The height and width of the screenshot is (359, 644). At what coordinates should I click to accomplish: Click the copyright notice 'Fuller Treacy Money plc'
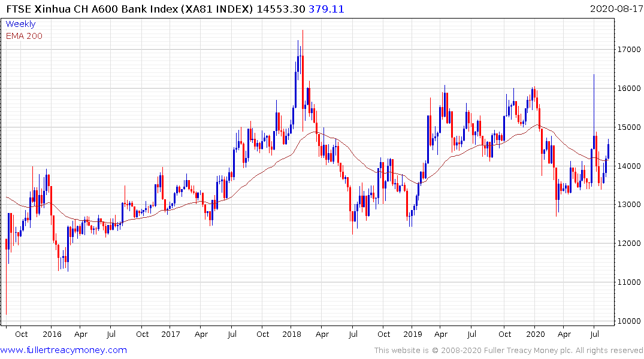528,351
